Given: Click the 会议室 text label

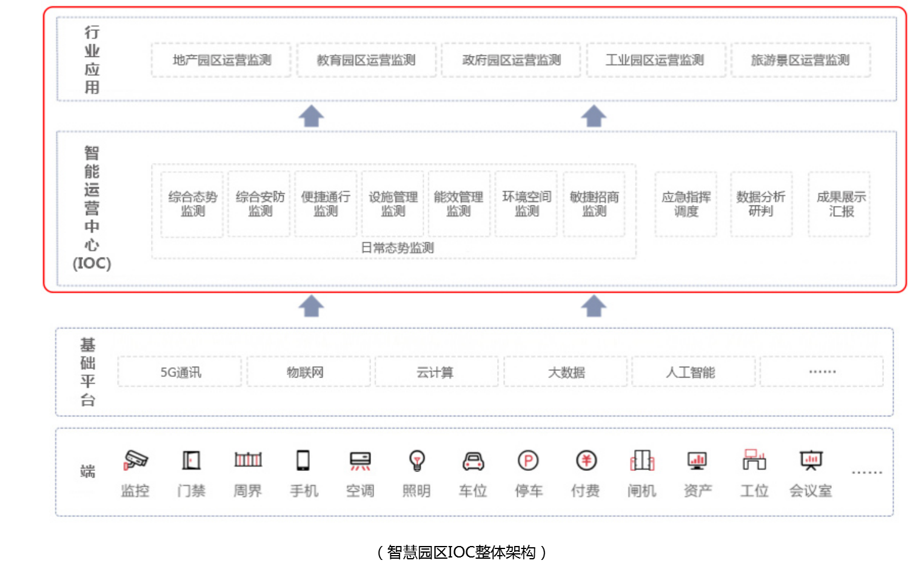Looking at the screenshot, I should (811, 491).
